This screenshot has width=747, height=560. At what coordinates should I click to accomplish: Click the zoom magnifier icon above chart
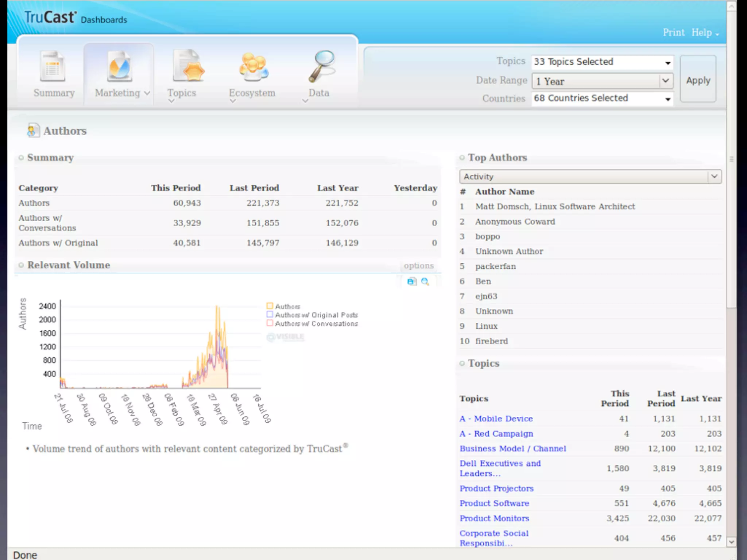point(425,281)
